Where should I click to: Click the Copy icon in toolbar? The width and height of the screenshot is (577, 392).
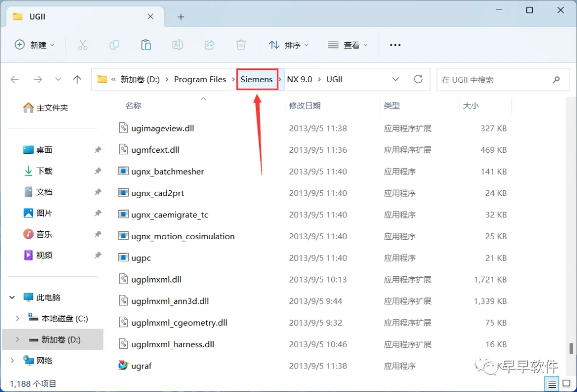(x=114, y=45)
